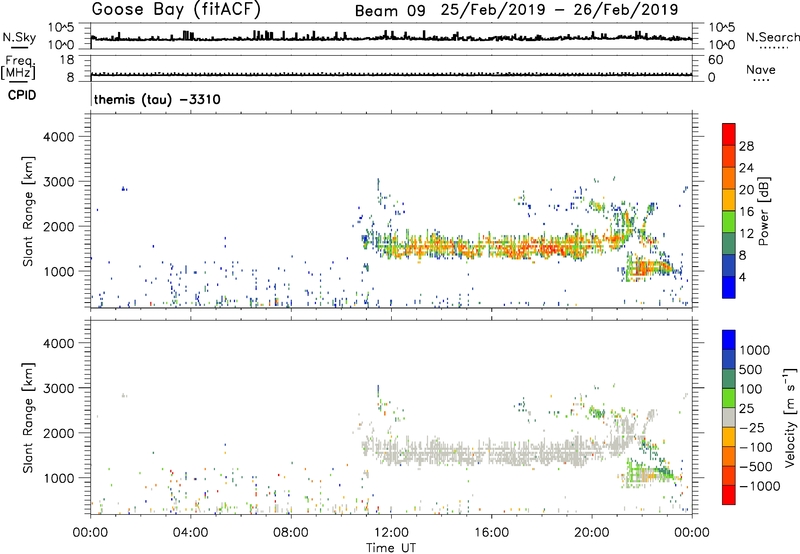Click the orange Power colorbar segment between 20 and 24
Screen dimensions: 800x554
tap(729, 178)
